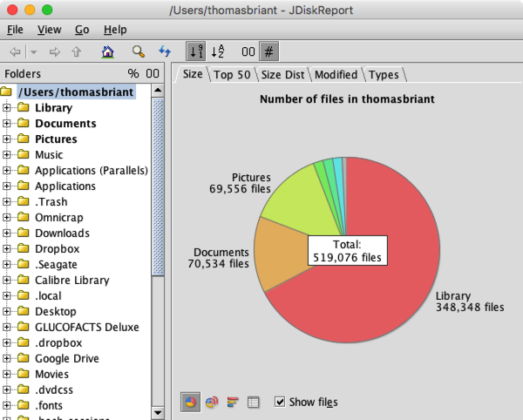Select the Downloads folder in tree
This screenshot has height=420, width=523.
click(63, 233)
